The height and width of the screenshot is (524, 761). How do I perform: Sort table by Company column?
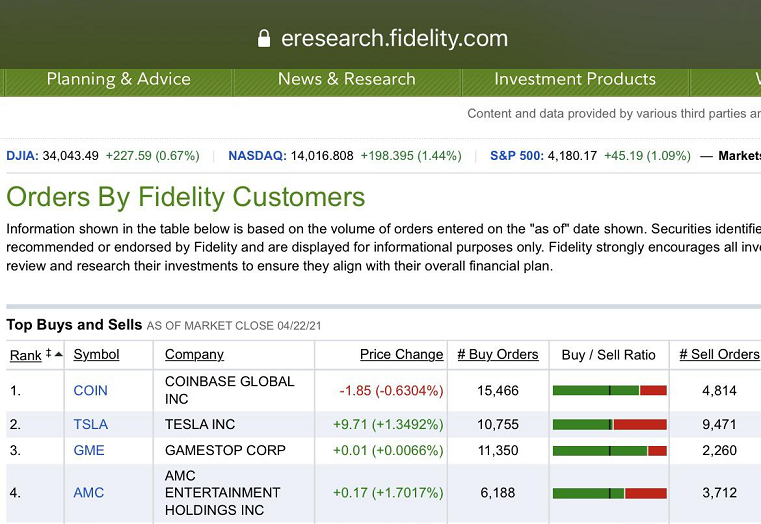tap(194, 355)
